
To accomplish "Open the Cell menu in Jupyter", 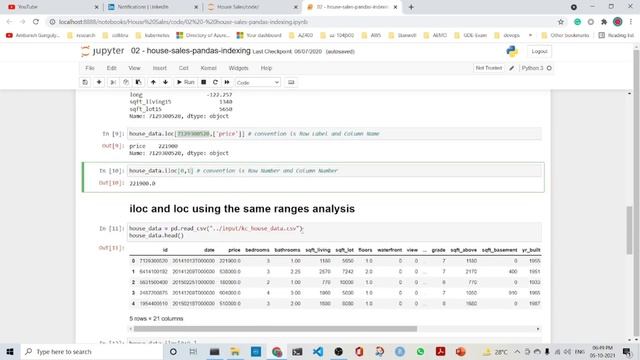I will [184, 68].
